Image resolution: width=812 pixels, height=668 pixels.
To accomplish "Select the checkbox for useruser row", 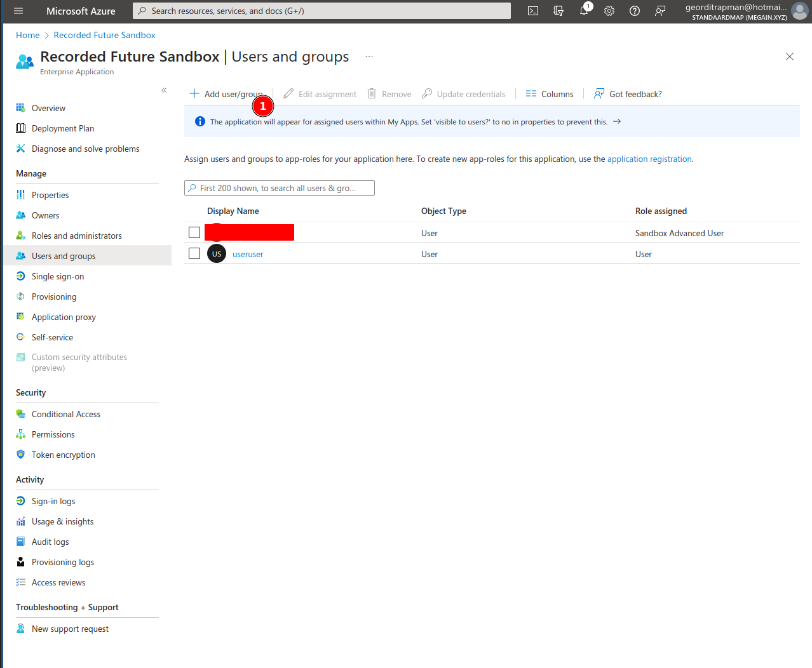I will click(194, 254).
